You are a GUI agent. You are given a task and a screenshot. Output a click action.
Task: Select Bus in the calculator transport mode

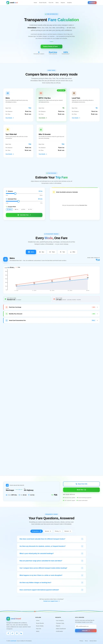tap(16, 209)
